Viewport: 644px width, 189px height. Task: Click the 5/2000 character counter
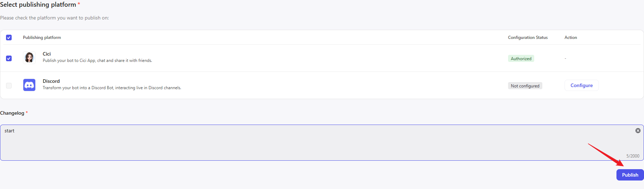pyautogui.click(x=633, y=156)
